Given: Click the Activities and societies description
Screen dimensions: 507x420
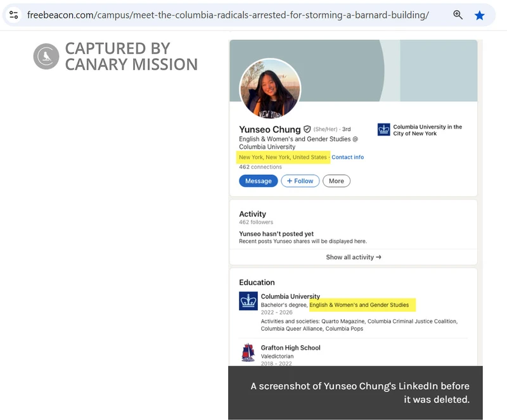Looking at the screenshot, I should pyautogui.click(x=359, y=325).
